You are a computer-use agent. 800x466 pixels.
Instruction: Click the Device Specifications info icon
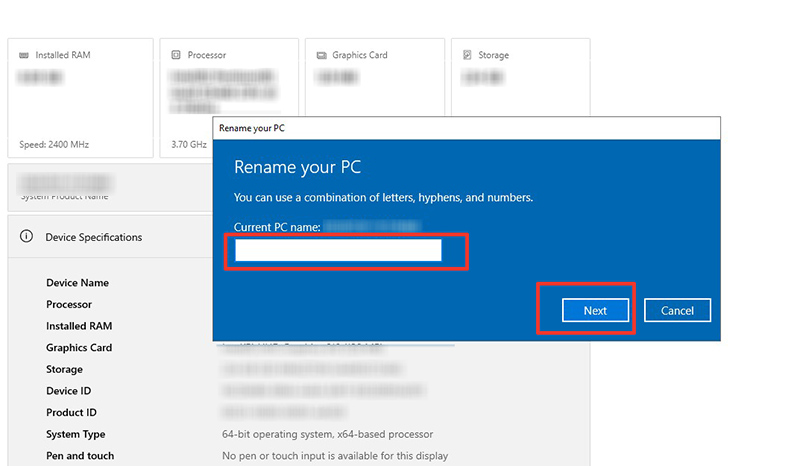click(26, 236)
